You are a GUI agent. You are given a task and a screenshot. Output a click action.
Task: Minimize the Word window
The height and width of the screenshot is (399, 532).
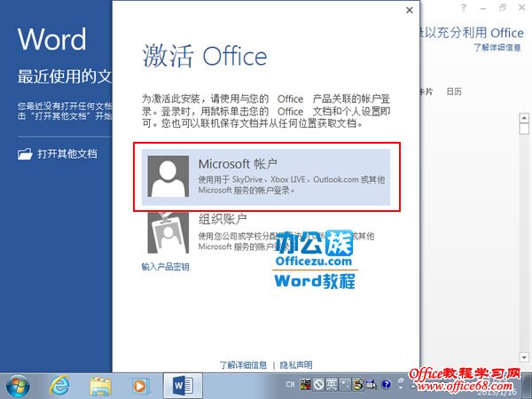point(483,7)
